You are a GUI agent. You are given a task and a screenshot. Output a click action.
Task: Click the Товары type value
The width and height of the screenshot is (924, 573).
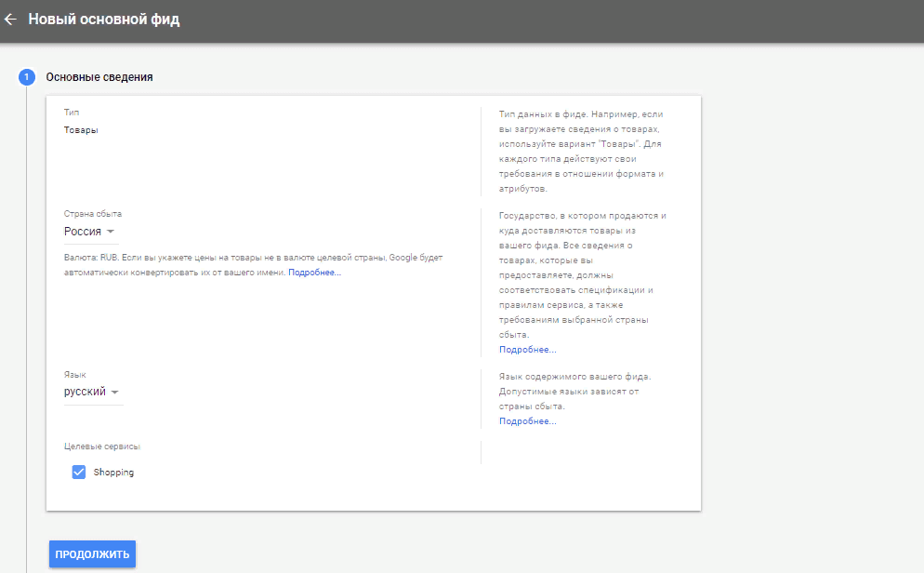pos(81,130)
